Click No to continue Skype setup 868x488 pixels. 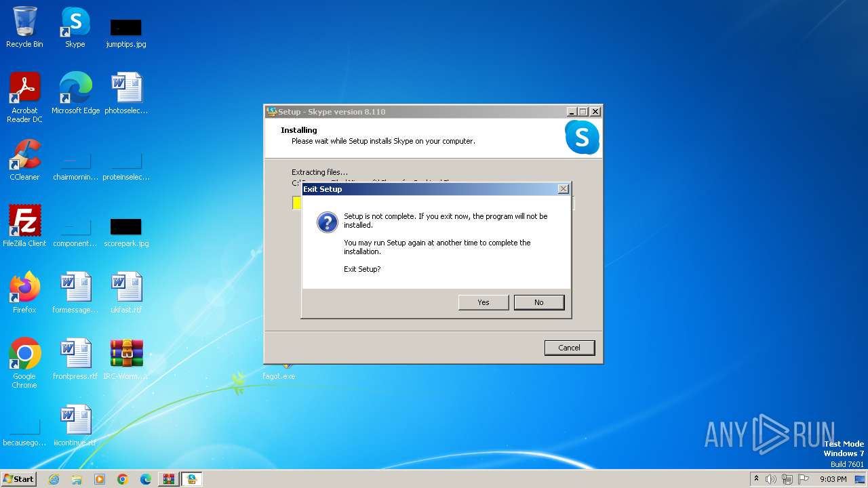(x=539, y=302)
